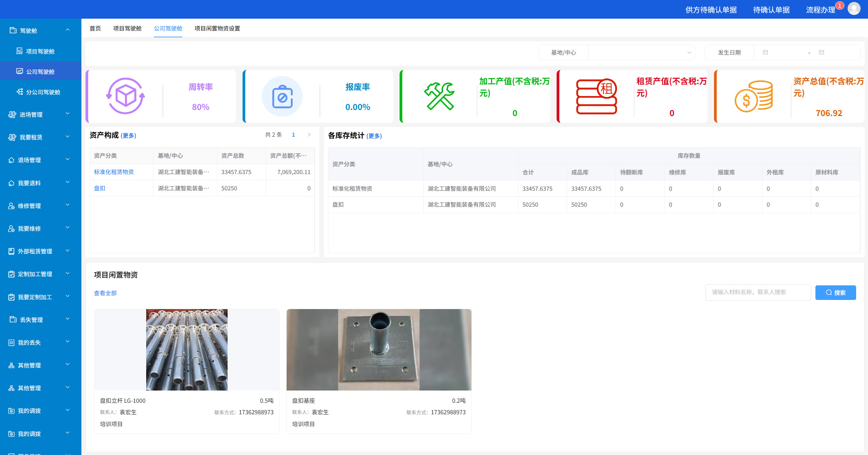
Task: Click the purple 周转率 cube icon
Action: 126,96
